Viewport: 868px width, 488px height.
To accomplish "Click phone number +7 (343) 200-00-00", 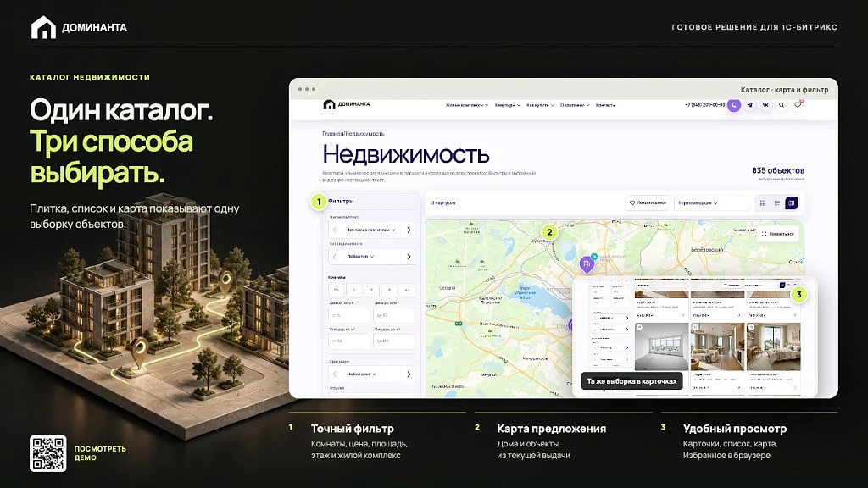I will click(x=704, y=105).
